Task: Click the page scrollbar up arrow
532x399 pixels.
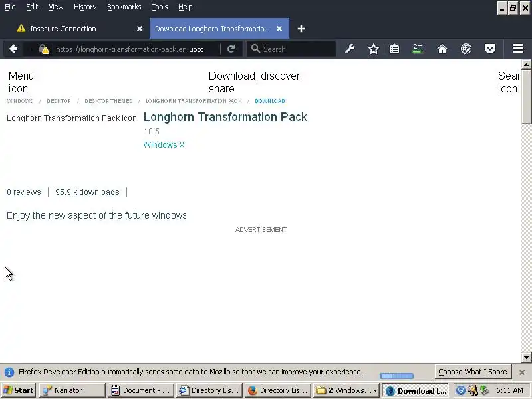Action: [x=526, y=64]
